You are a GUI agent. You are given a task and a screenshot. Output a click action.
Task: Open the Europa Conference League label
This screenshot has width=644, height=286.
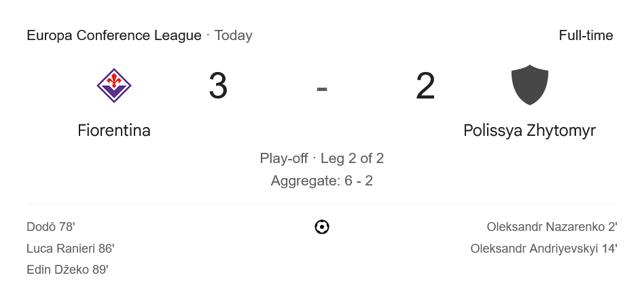pyautogui.click(x=114, y=35)
